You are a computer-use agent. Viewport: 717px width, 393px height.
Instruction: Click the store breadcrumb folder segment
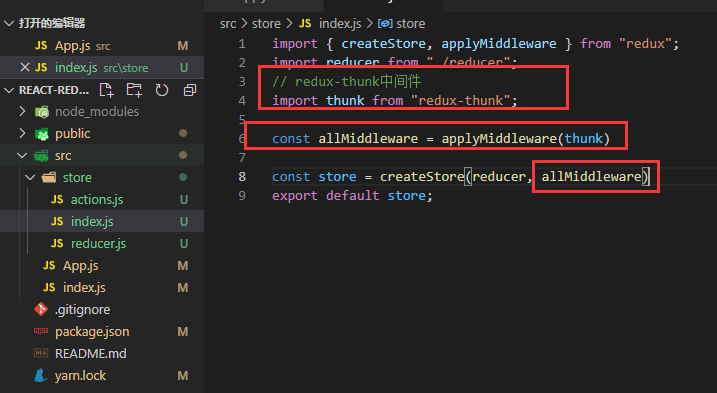tap(266, 23)
